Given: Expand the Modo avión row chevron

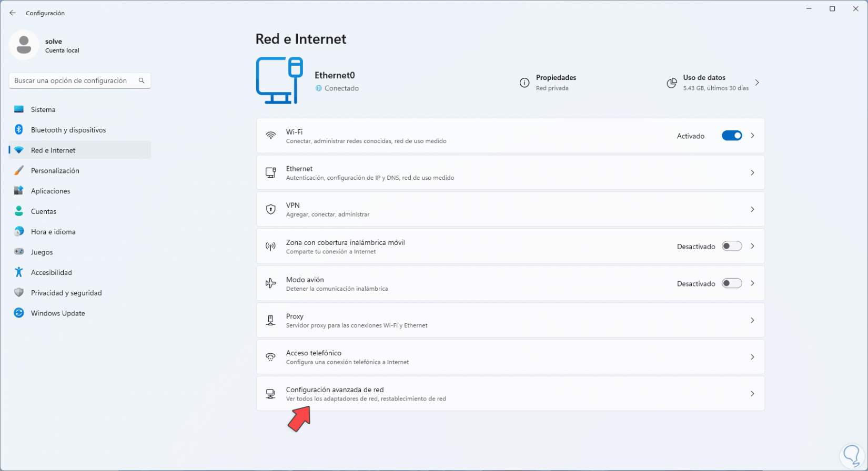Looking at the screenshot, I should (753, 283).
